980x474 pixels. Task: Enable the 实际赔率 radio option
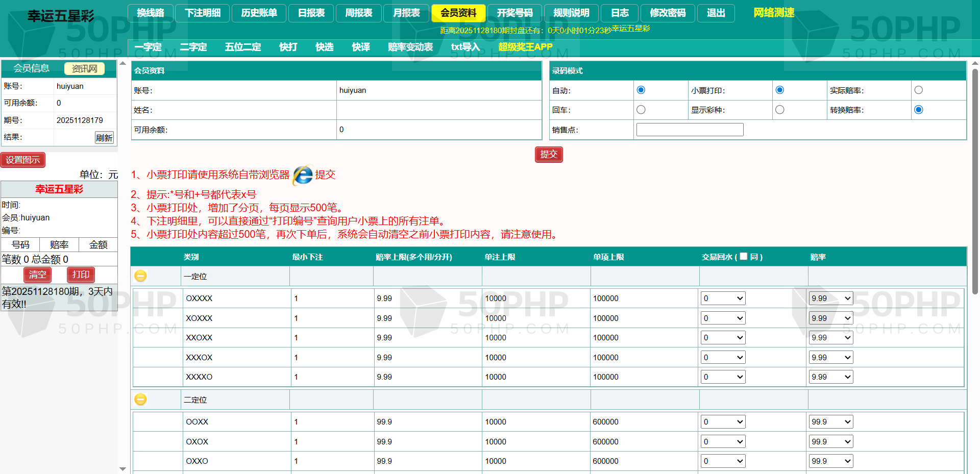tap(918, 90)
